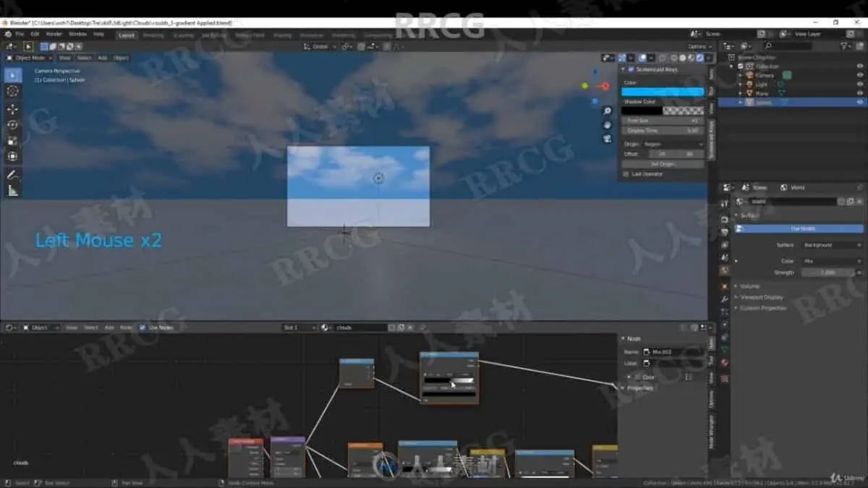Switch to the Layout workspace tab
Image resolution: width=868 pixels, height=488 pixels.
coord(127,34)
